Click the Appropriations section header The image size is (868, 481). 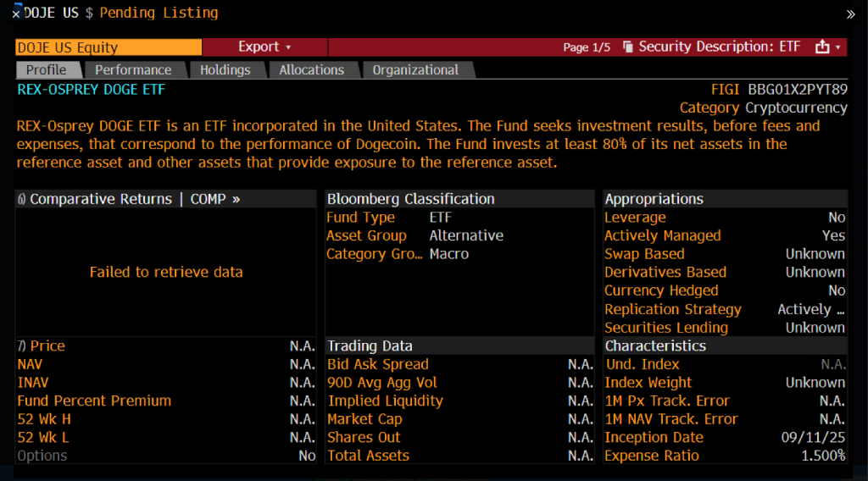(x=726, y=199)
